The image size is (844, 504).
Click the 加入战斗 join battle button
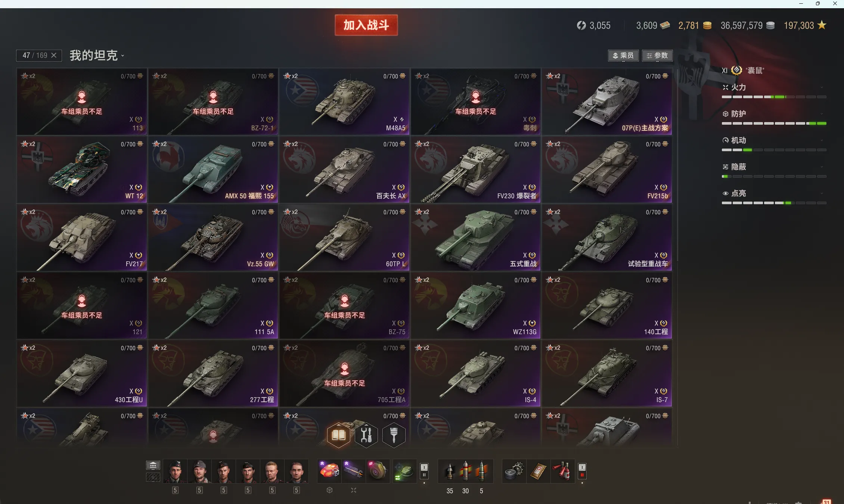366,25
